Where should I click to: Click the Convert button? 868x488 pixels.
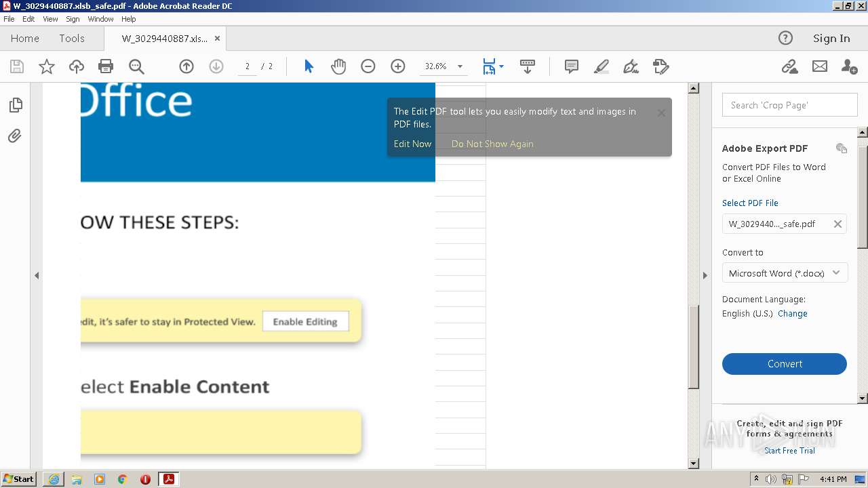pyautogui.click(x=785, y=364)
